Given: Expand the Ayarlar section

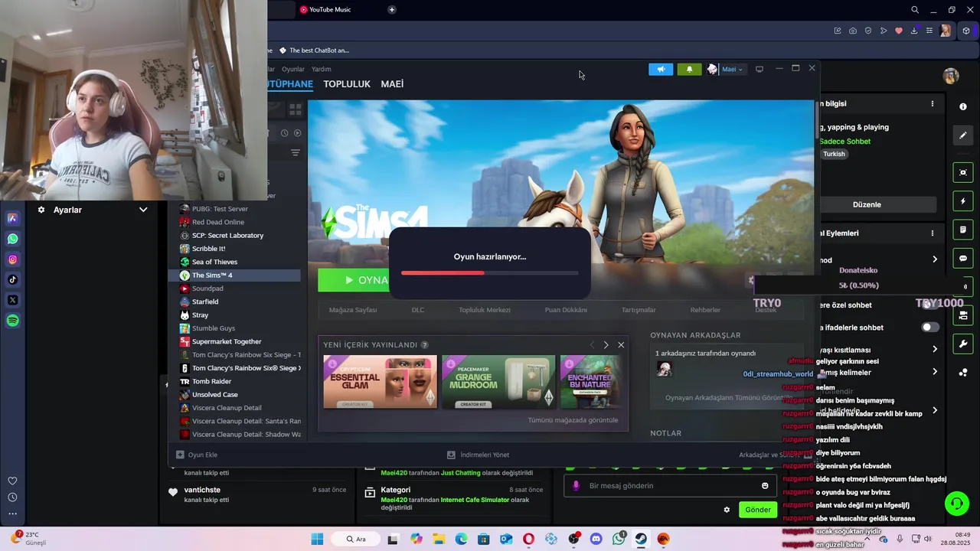Looking at the screenshot, I should click(x=143, y=210).
